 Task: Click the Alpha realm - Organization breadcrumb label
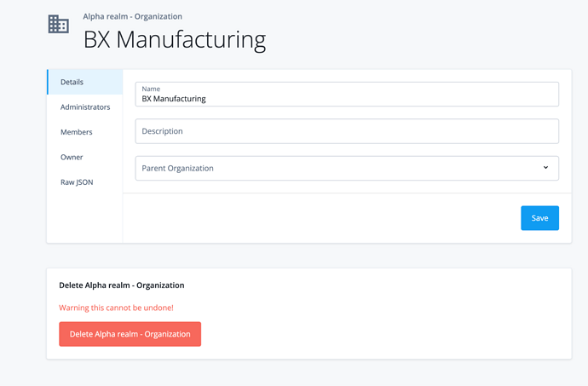(132, 16)
